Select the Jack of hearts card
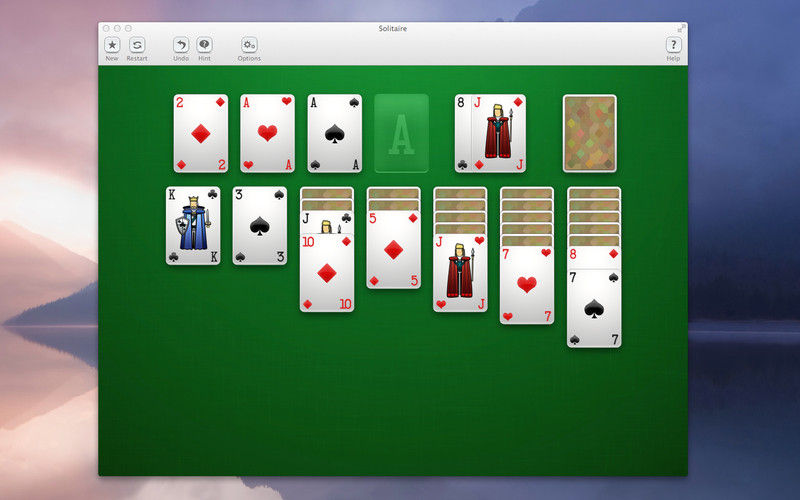This screenshot has width=800, height=500. click(x=460, y=272)
